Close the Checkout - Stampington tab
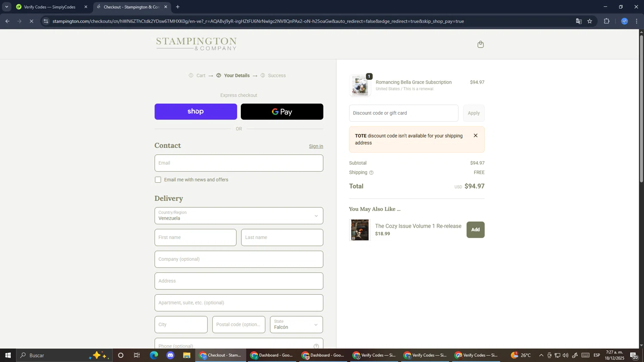 tap(166, 7)
